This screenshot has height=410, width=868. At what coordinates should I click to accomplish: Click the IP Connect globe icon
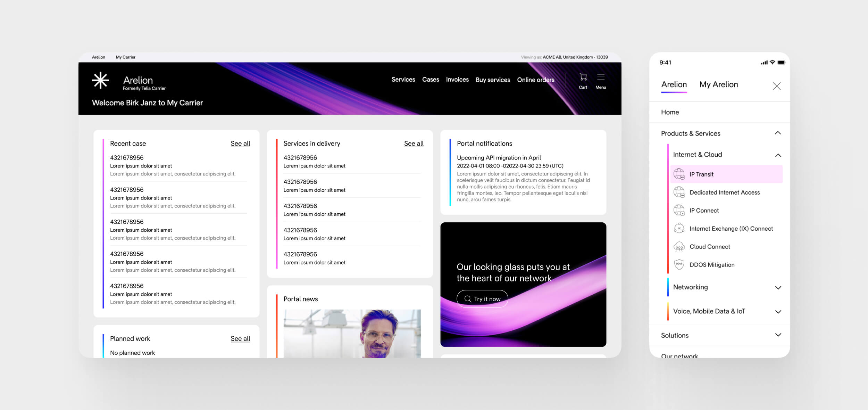(679, 210)
